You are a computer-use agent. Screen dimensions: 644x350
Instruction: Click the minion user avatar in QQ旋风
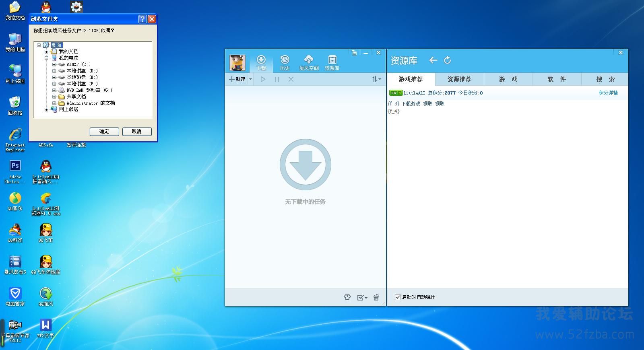(237, 63)
